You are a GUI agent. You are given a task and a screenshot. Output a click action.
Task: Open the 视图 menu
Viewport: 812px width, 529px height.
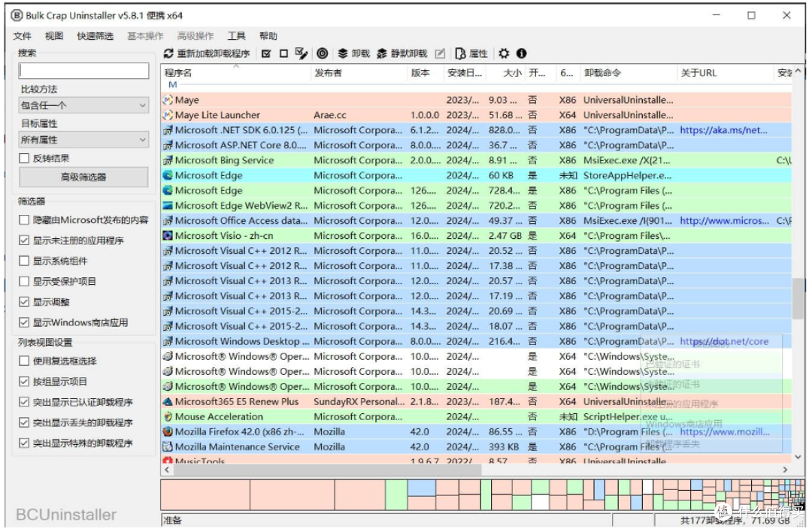pyautogui.click(x=54, y=36)
